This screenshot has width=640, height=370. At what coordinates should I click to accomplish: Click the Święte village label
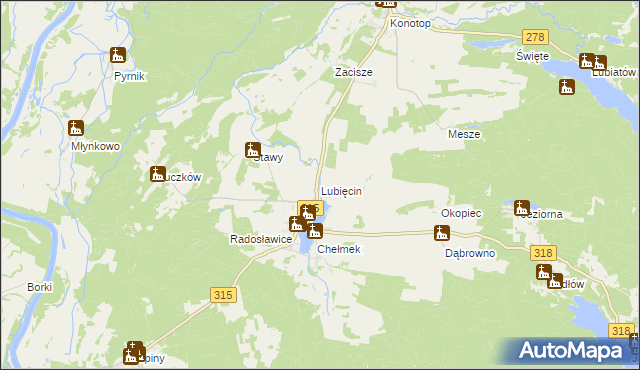532,56
